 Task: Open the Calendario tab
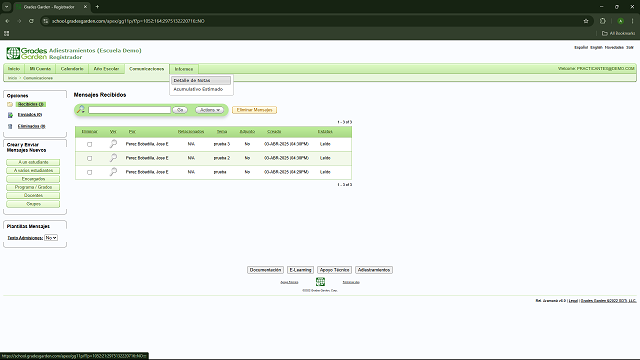pyautogui.click(x=72, y=69)
